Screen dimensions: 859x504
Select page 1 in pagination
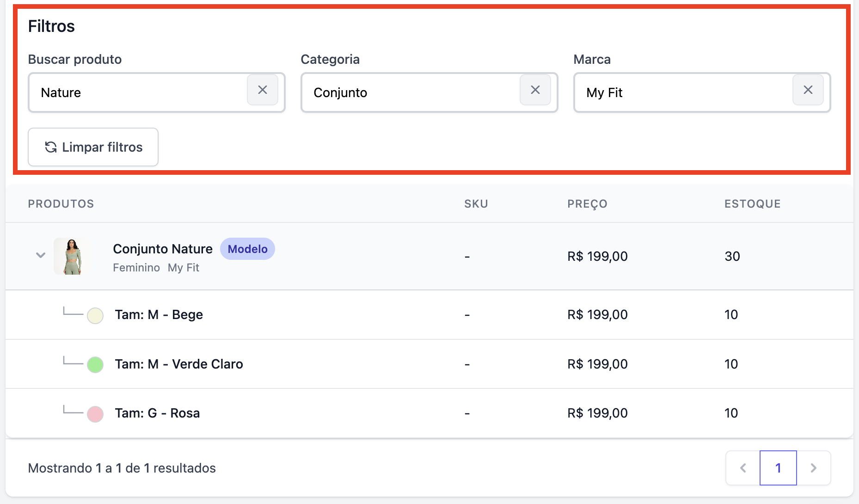point(778,468)
